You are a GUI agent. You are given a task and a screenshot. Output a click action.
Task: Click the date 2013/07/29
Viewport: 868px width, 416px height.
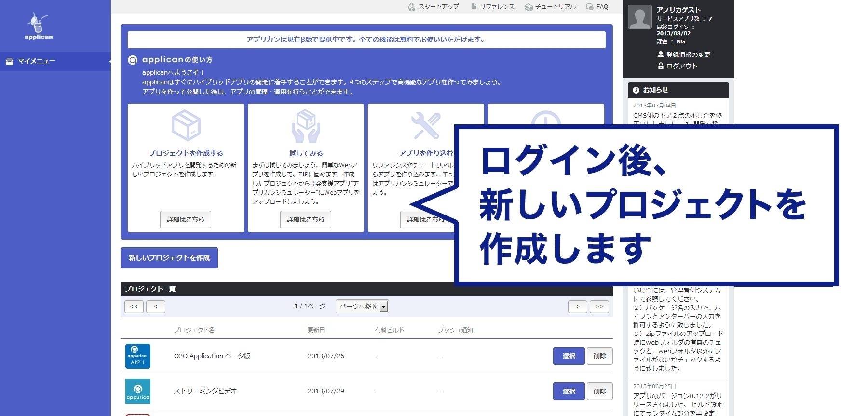pos(326,391)
